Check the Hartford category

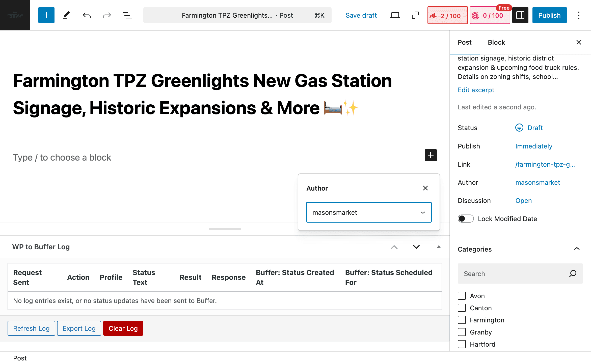462,344
